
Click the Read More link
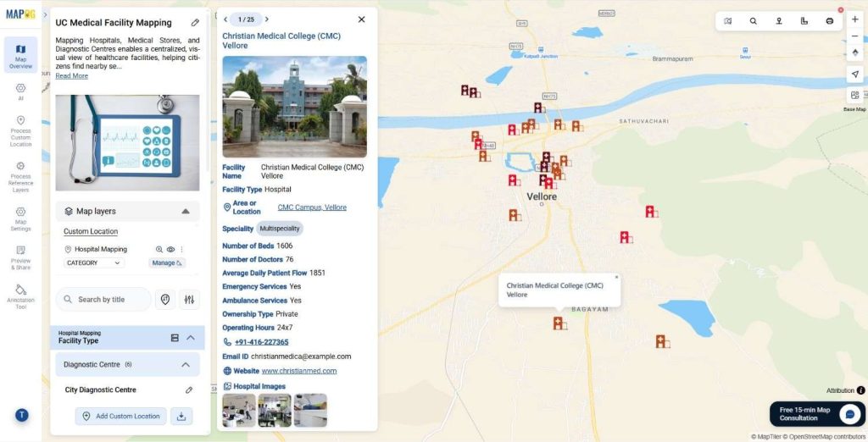[x=71, y=76]
